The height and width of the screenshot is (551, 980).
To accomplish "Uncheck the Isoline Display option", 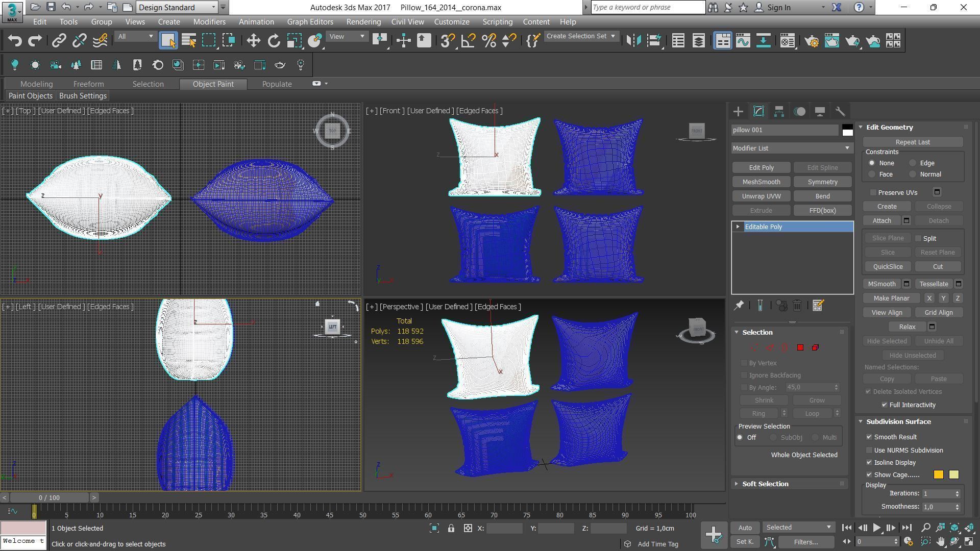I will coord(869,462).
